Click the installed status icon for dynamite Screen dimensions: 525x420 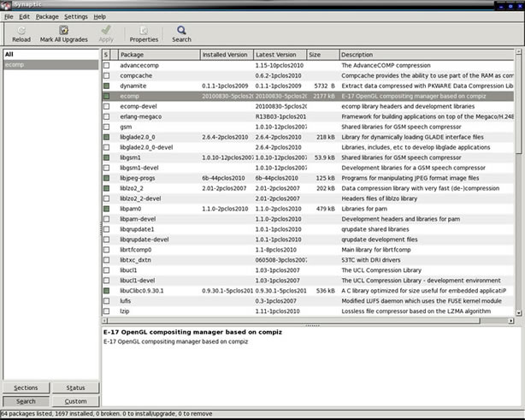[107, 86]
